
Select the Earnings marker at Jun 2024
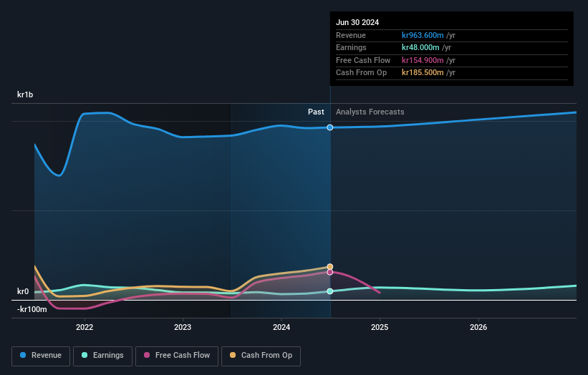[330, 291]
